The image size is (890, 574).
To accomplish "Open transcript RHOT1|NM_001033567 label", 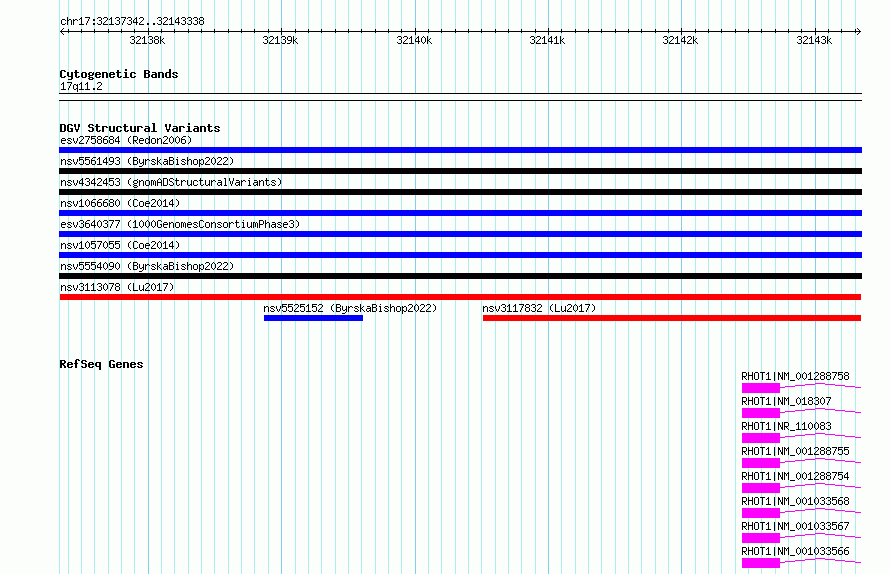I will [795, 526].
